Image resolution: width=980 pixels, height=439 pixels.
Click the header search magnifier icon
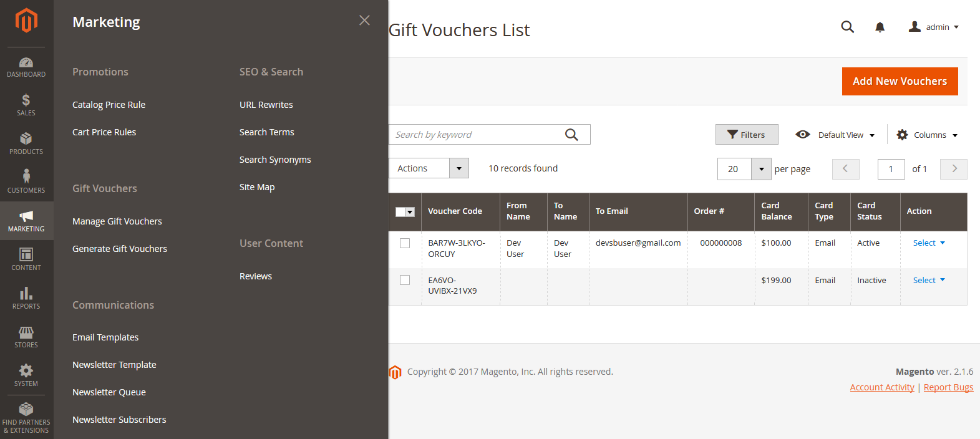click(x=847, y=27)
